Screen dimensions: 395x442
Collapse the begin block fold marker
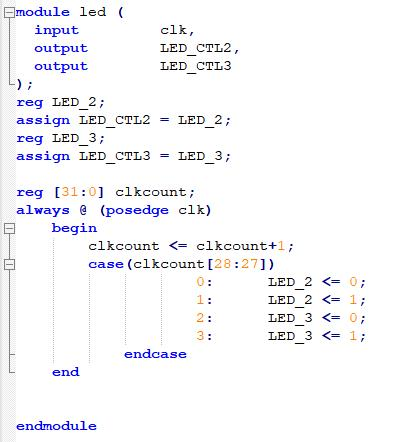pos(9,229)
